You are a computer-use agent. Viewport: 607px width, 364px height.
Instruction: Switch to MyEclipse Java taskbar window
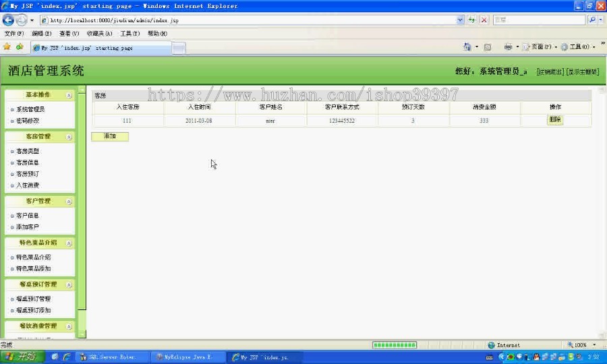187,357
